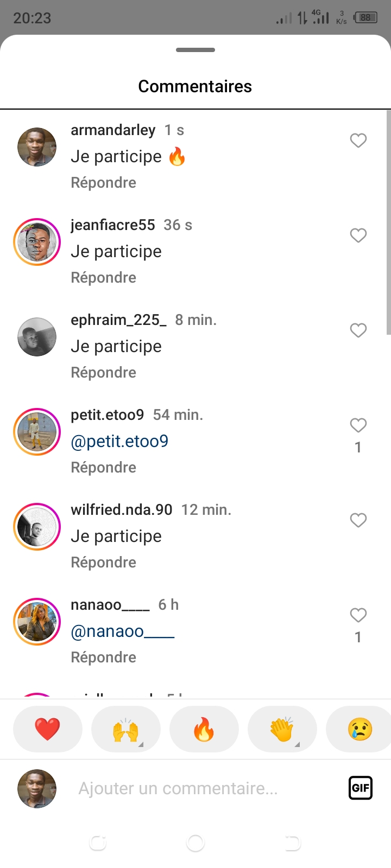Open the @petit.etoo9 mention link
The width and height of the screenshot is (391, 868).
[119, 442]
